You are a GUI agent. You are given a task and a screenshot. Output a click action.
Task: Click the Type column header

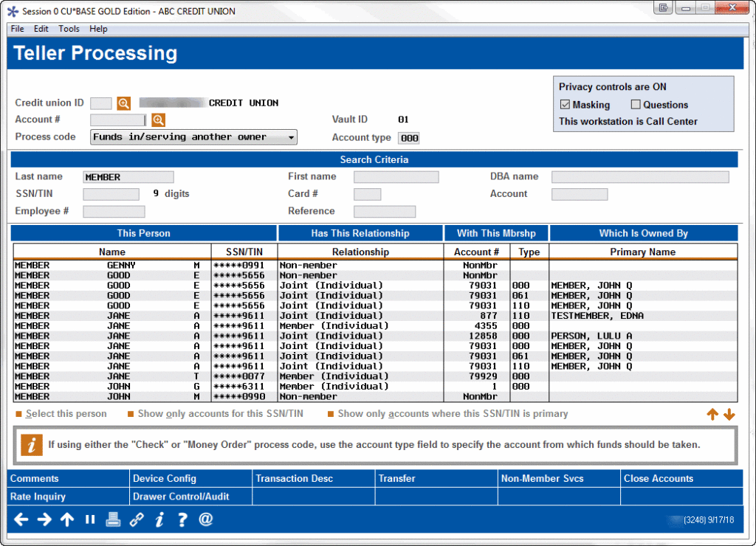tap(529, 252)
